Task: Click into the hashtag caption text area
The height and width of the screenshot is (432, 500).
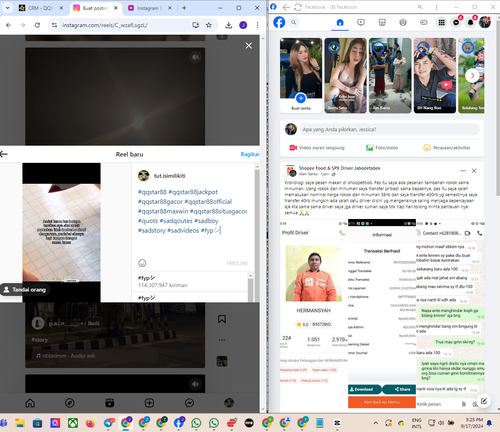Action: click(x=193, y=211)
